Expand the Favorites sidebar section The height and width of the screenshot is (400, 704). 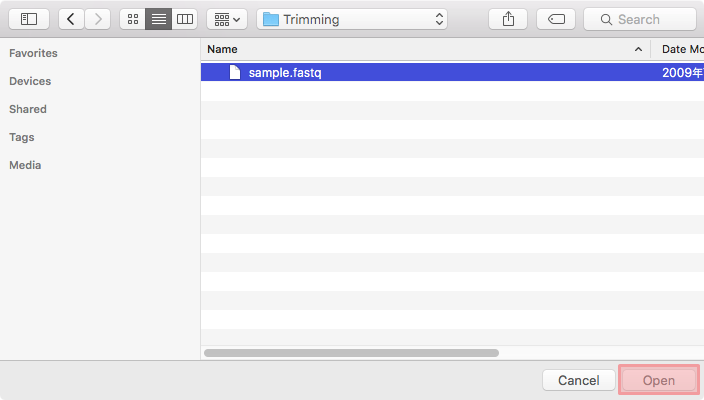pos(33,53)
